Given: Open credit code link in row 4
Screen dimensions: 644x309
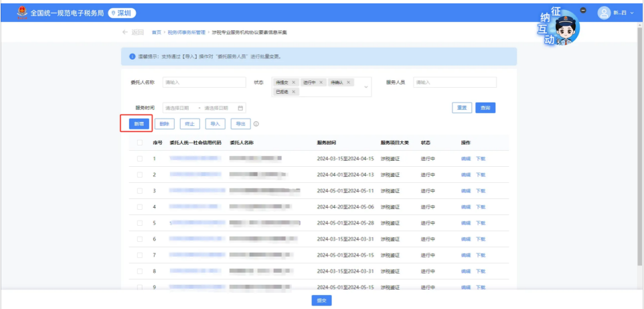Looking at the screenshot, I should [x=197, y=207].
